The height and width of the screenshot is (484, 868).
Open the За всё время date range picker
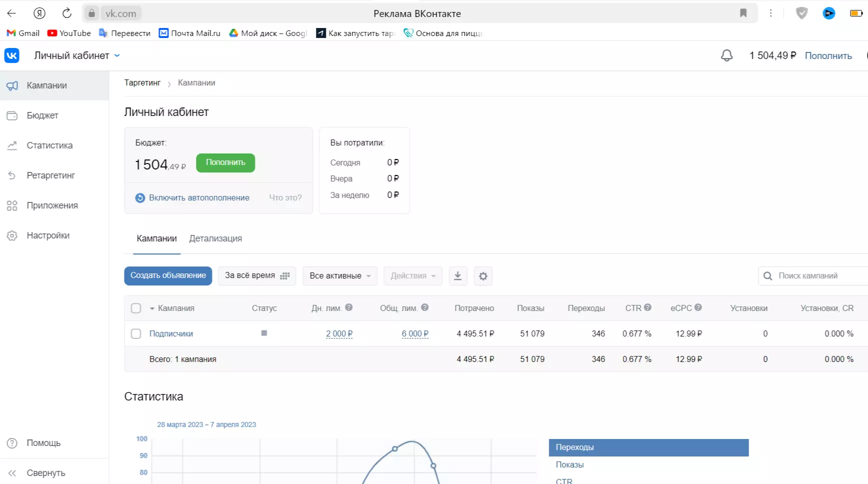pyautogui.click(x=257, y=275)
